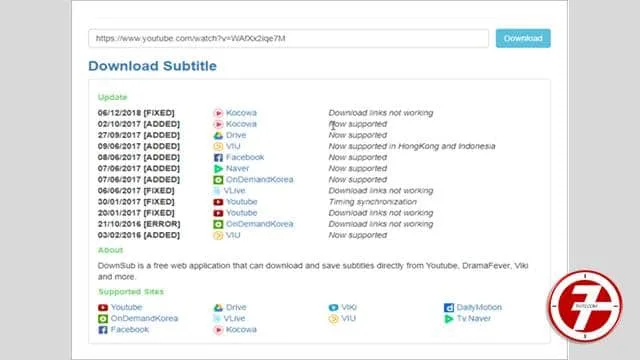The image size is (640, 360).
Task: Click VIU icon in 09/06/2017 row
Action: coord(218,146)
